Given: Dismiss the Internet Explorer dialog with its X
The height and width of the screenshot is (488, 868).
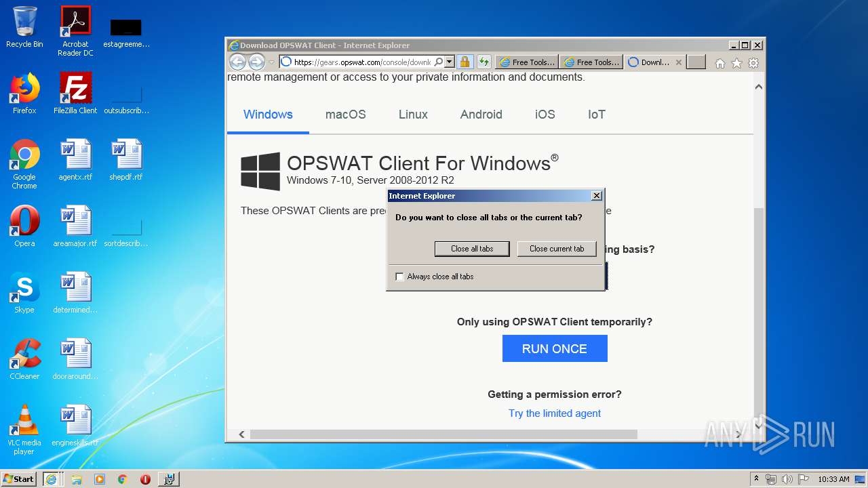Looking at the screenshot, I should tap(597, 196).
